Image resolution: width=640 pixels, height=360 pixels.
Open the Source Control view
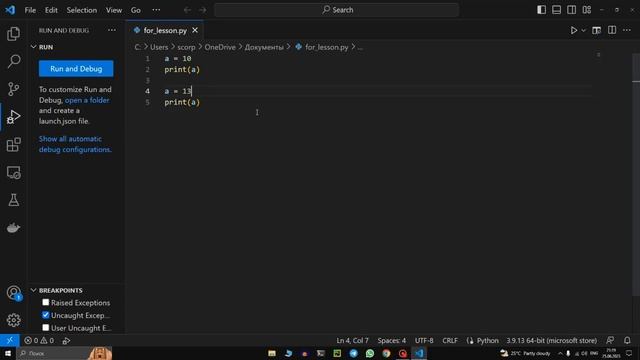(x=13, y=89)
